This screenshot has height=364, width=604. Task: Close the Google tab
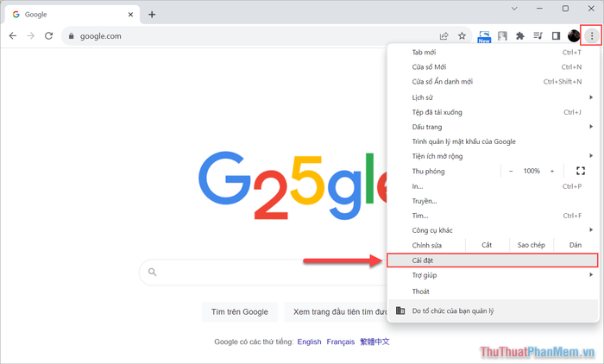[x=130, y=15]
